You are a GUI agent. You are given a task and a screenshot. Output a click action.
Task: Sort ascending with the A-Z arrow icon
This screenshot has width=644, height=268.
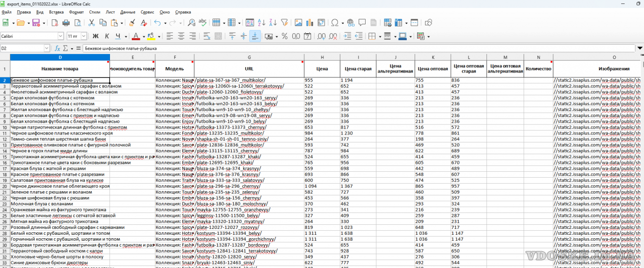[x=261, y=23]
